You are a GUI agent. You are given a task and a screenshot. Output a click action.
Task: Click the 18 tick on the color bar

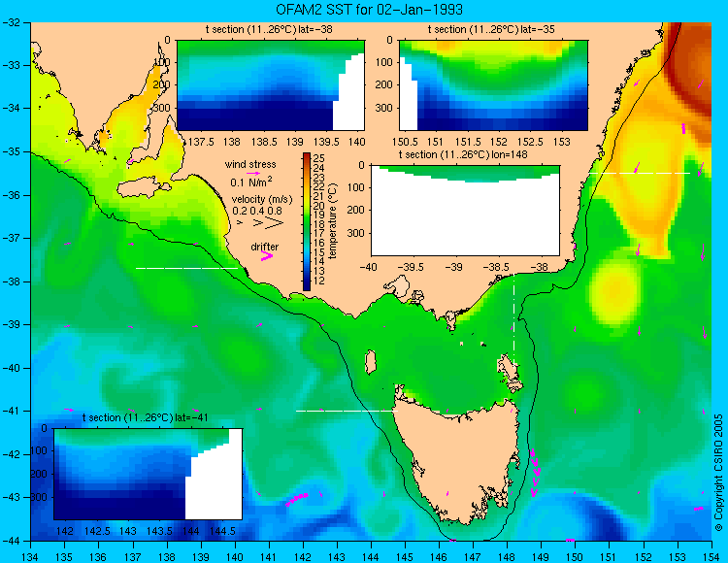pyautogui.click(x=318, y=223)
